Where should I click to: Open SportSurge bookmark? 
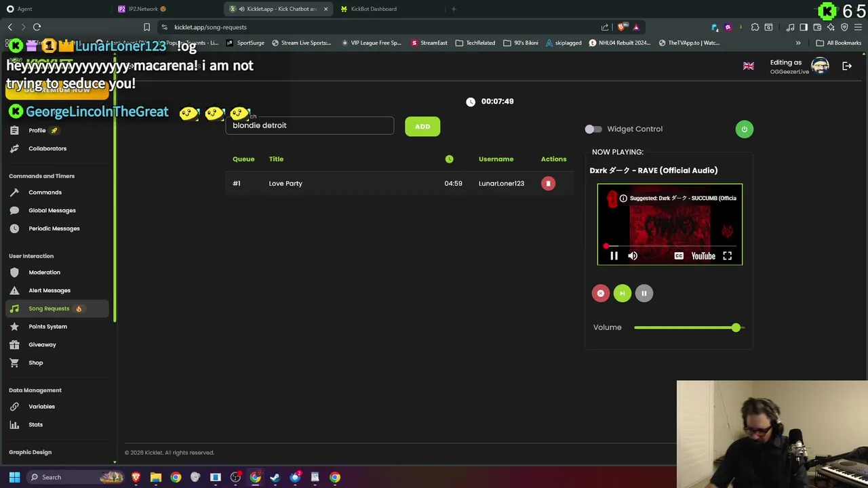[x=245, y=43]
